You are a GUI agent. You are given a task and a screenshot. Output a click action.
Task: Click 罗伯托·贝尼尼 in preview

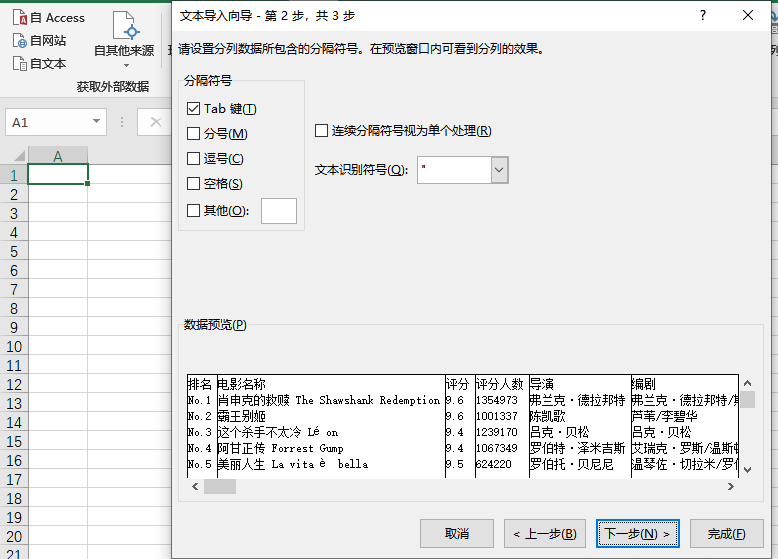[572, 464]
